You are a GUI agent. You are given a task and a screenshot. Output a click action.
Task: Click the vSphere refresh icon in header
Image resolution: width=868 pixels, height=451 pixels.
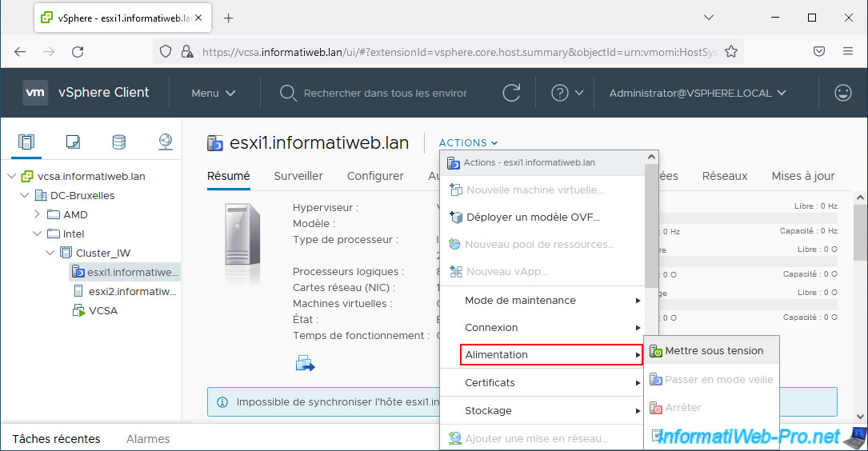point(511,93)
